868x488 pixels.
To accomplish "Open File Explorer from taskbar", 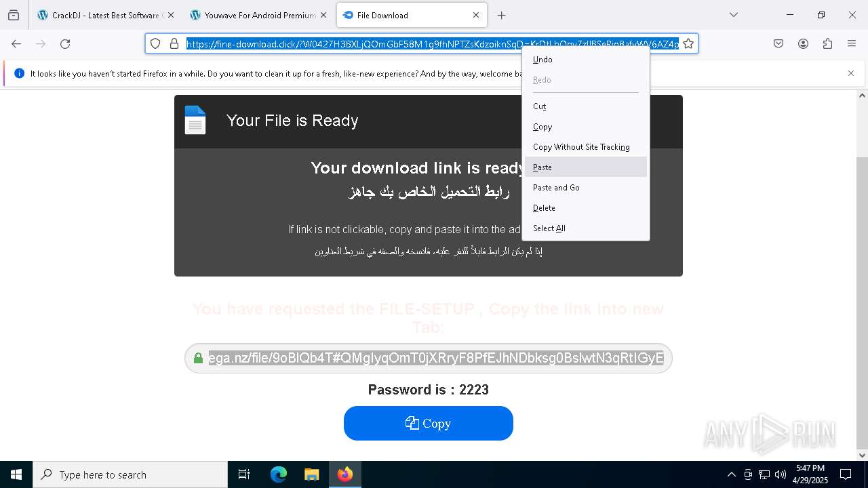I will point(311,474).
